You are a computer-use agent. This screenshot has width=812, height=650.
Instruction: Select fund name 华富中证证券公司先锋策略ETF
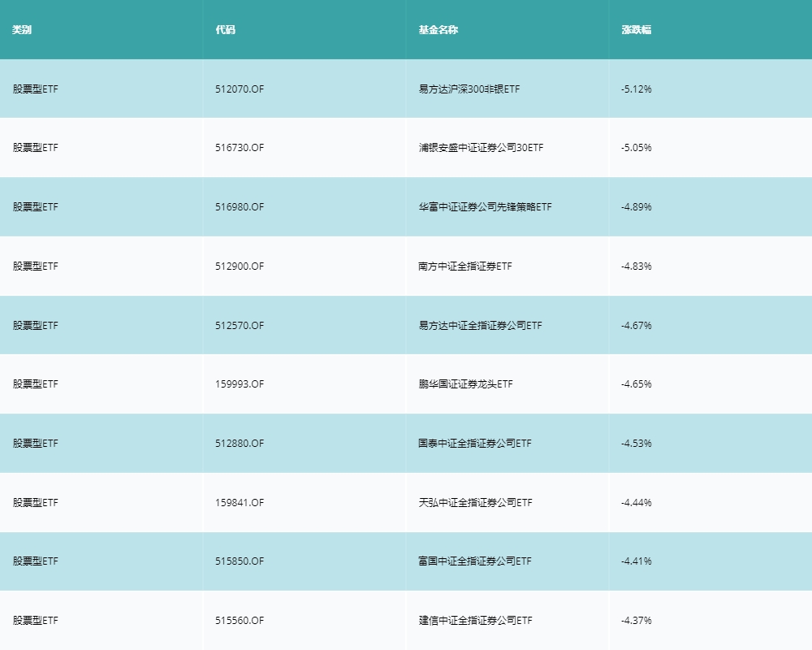tap(486, 207)
